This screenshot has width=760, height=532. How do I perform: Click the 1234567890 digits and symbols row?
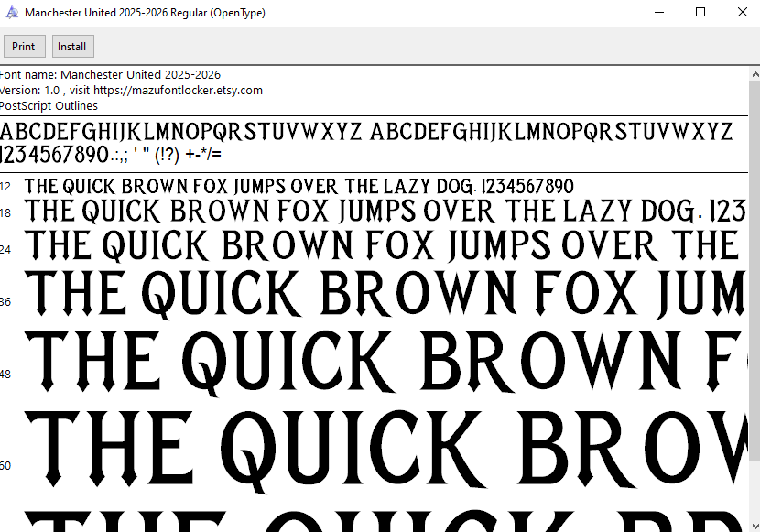pyautogui.click(x=110, y=154)
